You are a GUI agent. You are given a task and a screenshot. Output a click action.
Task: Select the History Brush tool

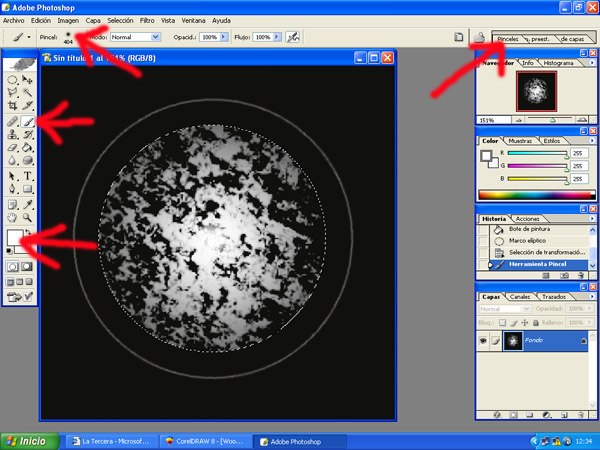(27, 135)
